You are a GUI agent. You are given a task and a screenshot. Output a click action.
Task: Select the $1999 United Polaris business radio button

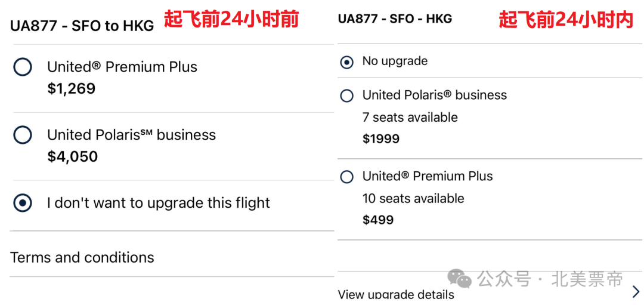346,95
